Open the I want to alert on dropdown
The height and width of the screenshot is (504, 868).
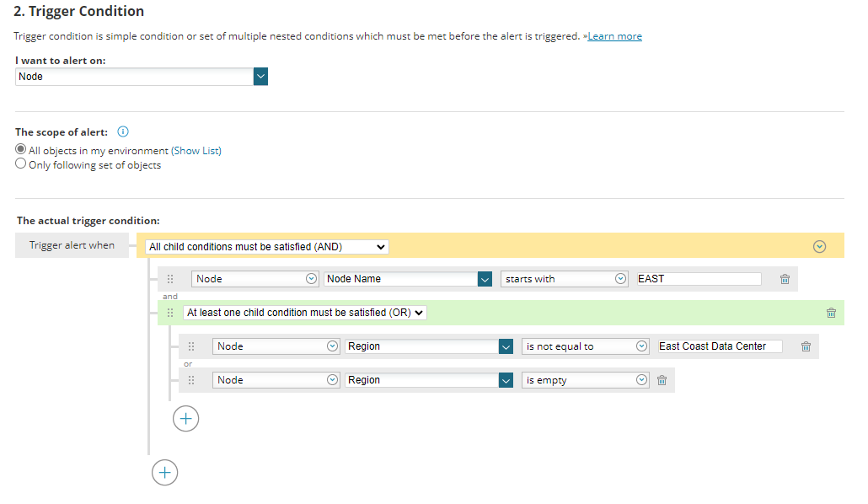tap(260, 77)
